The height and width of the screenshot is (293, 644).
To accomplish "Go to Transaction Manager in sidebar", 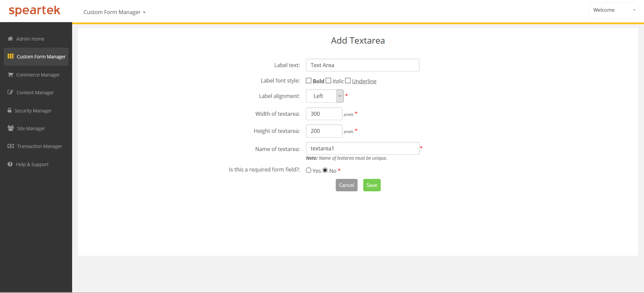I will (x=39, y=146).
